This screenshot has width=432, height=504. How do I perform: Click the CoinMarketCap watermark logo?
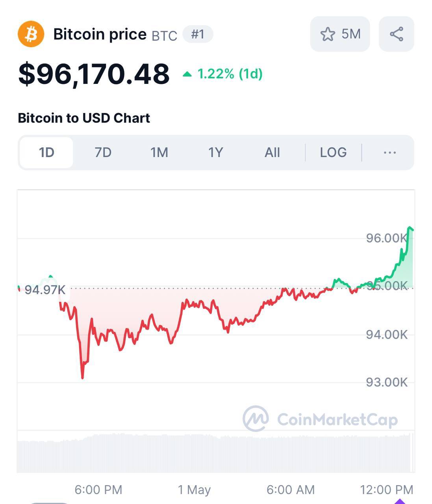(256, 419)
